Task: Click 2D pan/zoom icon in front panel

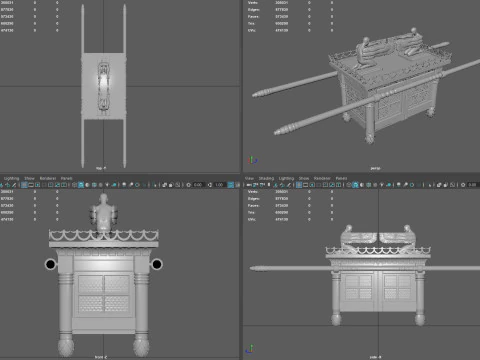Action: [8, 185]
